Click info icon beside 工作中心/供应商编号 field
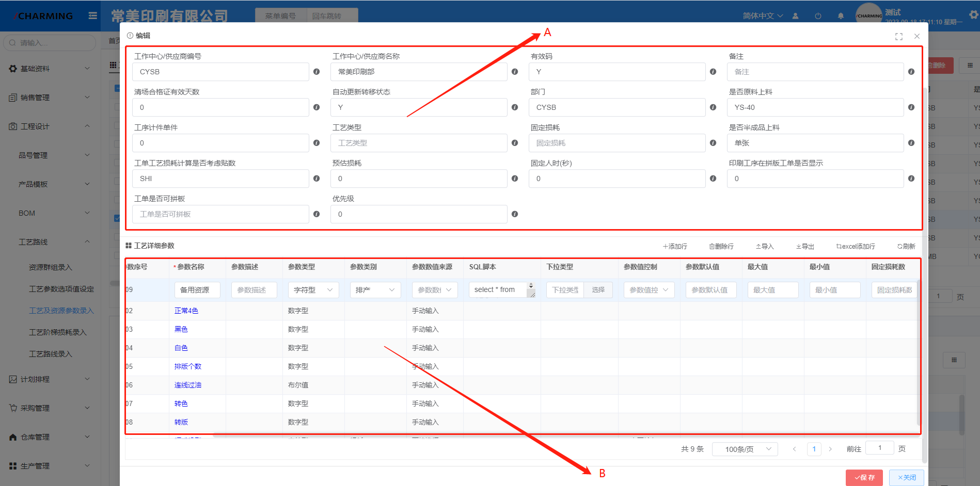Image resolution: width=980 pixels, height=486 pixels. coord(317,72)
